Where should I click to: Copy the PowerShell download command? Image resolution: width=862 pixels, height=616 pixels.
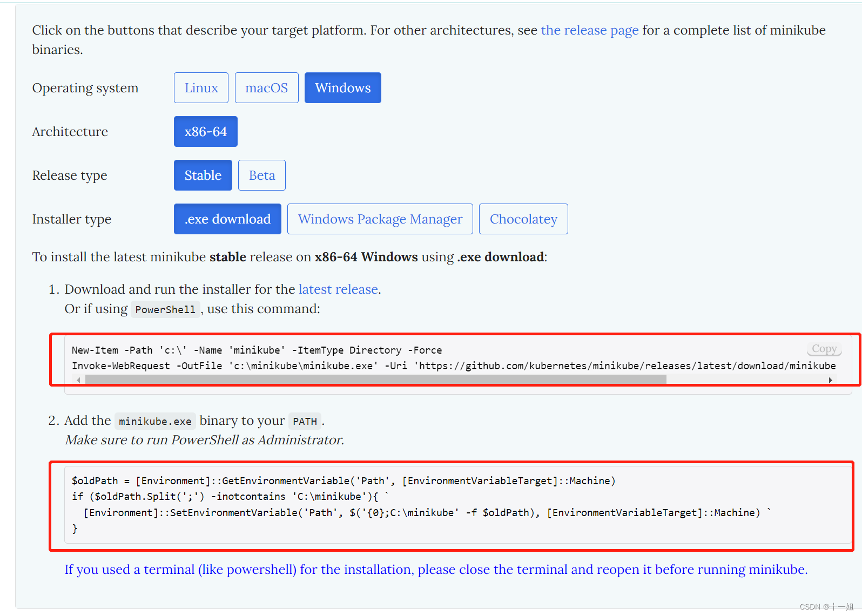824,349
